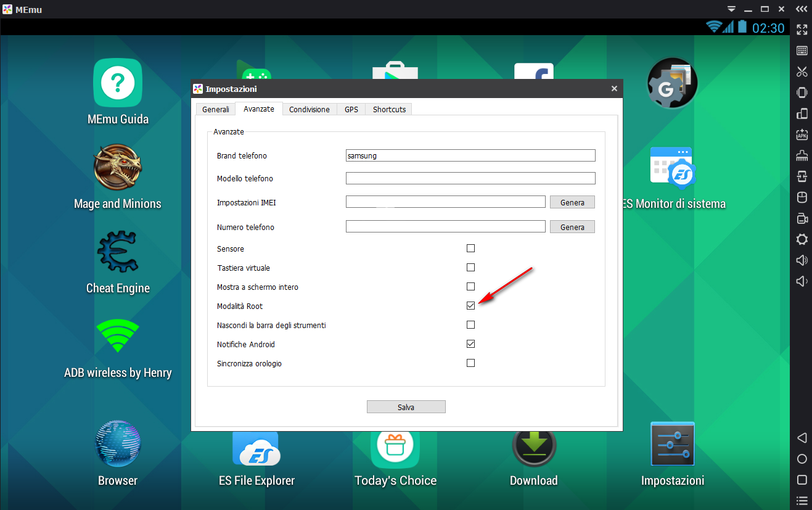Click Genera next to Numero telefono

(x=572, y=227)
